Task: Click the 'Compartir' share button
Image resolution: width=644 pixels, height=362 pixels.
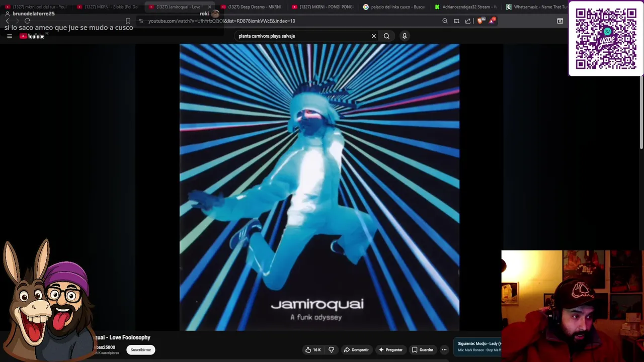Action: point(356,350)
